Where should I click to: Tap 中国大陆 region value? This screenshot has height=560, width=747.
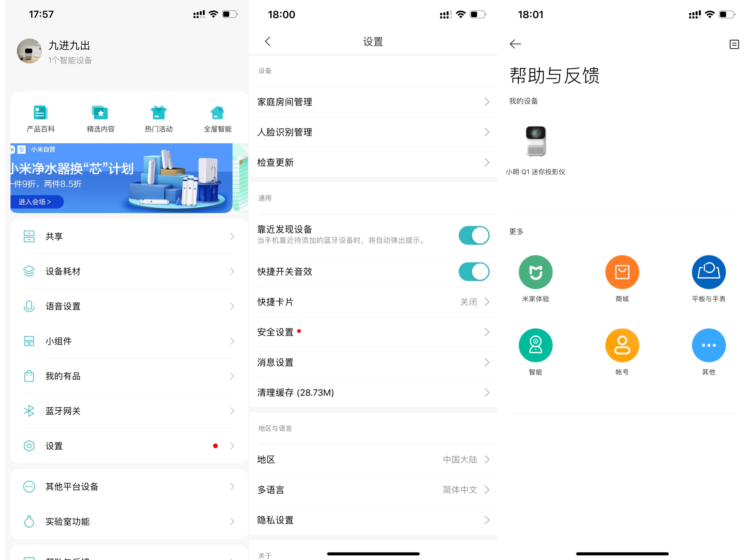[460, 459]
